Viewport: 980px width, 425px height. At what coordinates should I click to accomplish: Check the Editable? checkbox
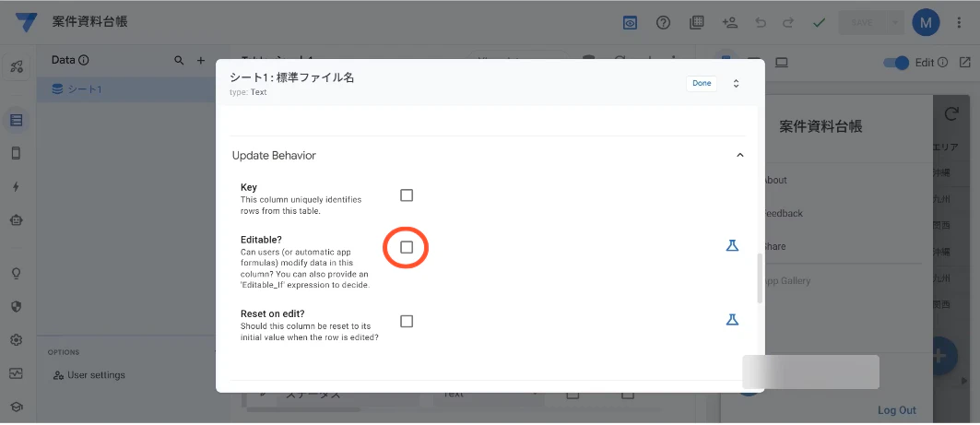point(407,247)
